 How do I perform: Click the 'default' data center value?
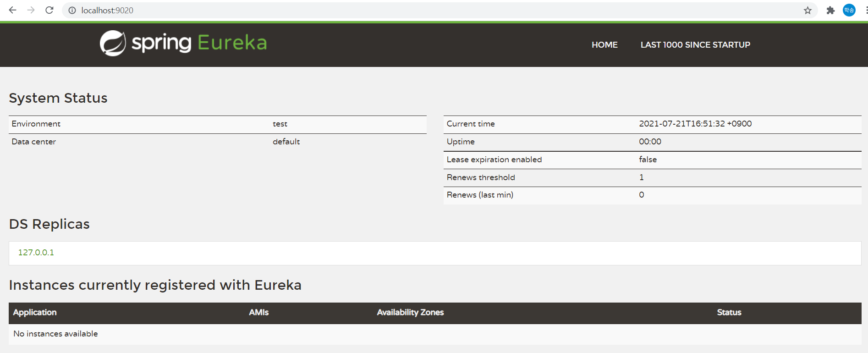286,142
